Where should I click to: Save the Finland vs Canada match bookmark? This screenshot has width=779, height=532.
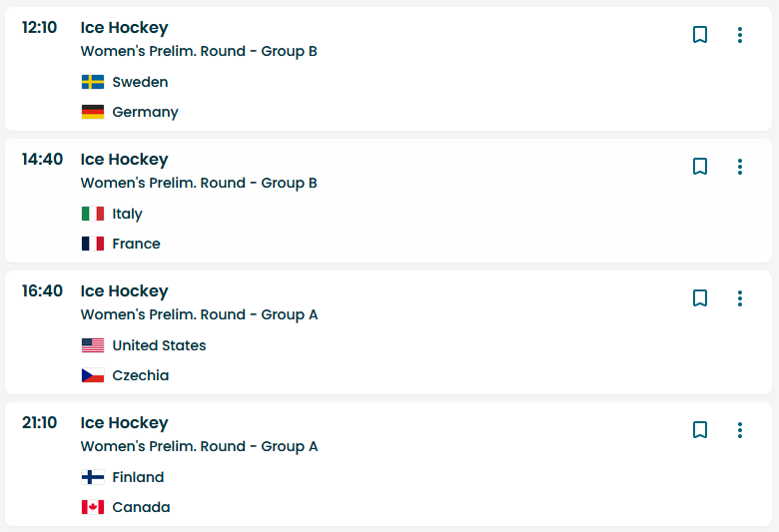(700, 430)
